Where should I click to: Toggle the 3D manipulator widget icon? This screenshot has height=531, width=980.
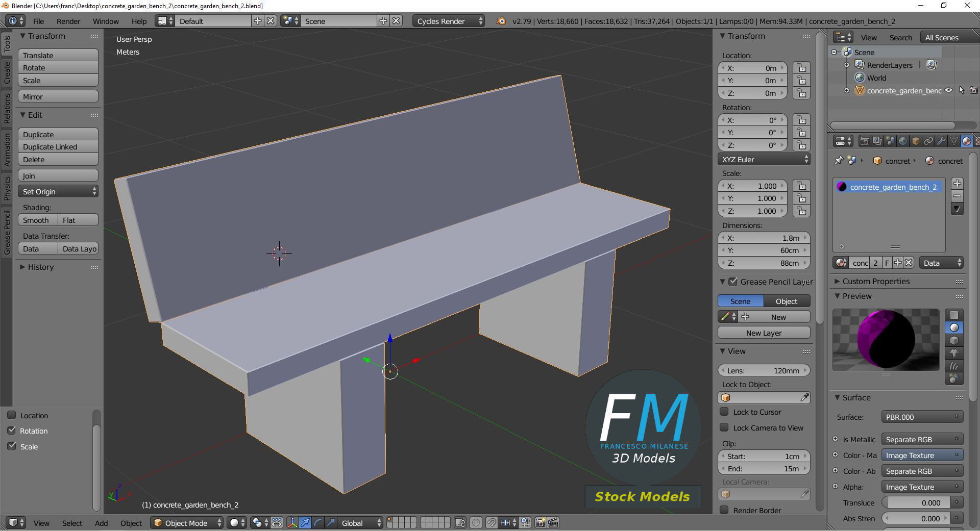coord(292,523)
